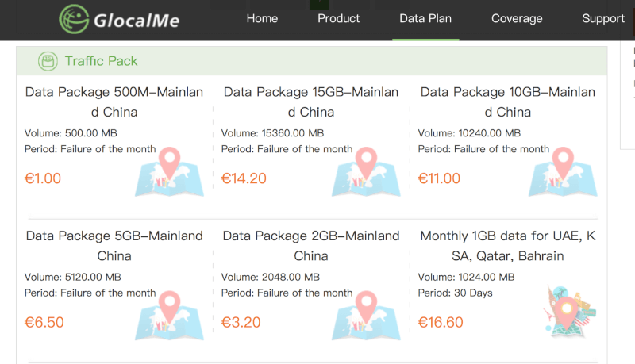
Task: Open Data Package 500M–Mainland China title
Action: 114,102
